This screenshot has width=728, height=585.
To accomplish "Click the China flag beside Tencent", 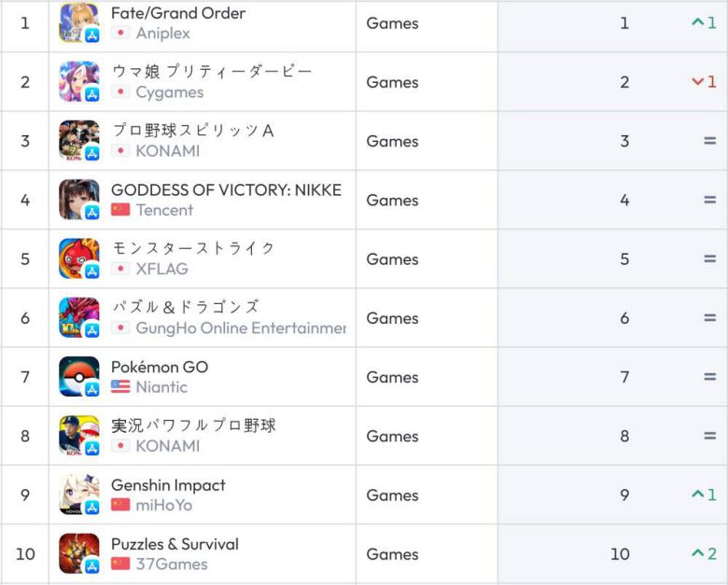I will click(x=120, y=210).
